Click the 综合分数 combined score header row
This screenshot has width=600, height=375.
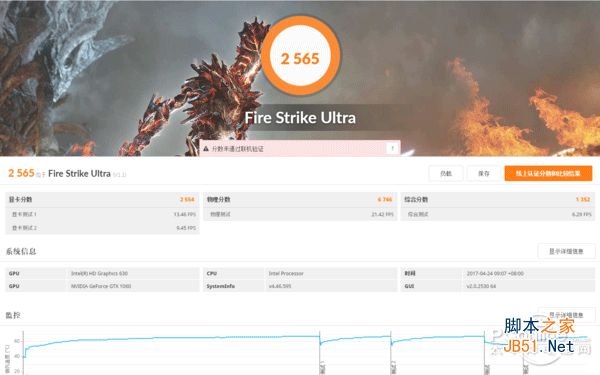(498, 199)
